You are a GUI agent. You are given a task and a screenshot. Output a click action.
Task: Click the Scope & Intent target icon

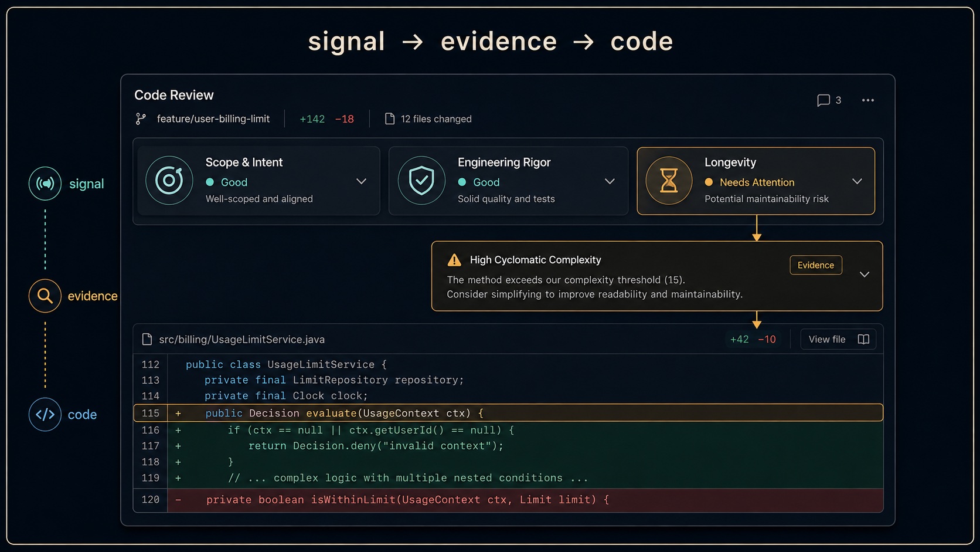click(x=169, y=181)
